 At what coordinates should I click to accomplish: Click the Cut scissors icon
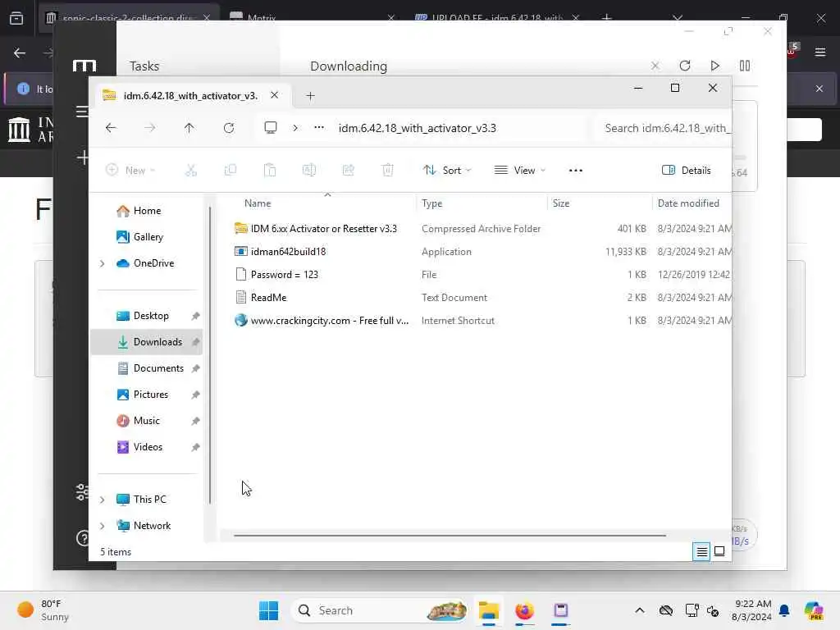click(190, 171)
